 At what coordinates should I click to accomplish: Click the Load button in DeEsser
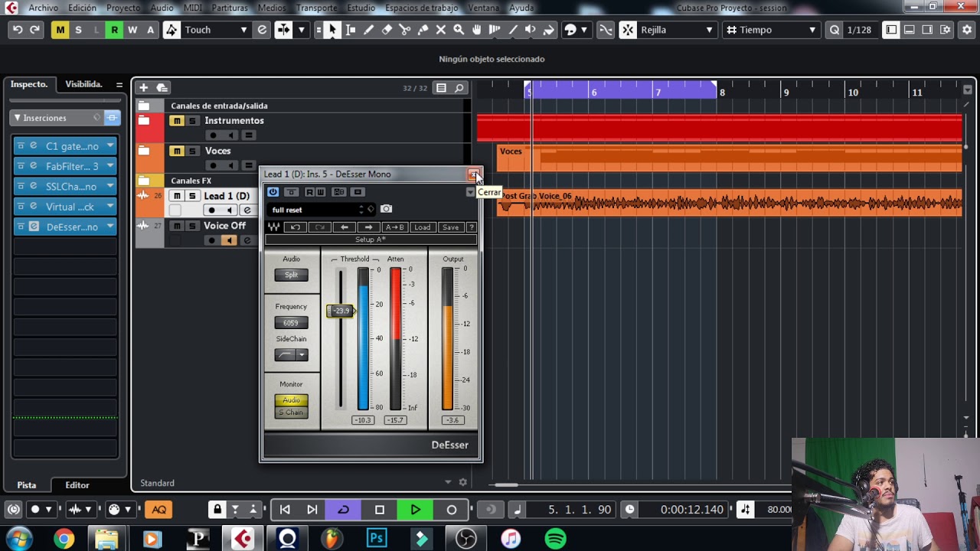[422, 227]
